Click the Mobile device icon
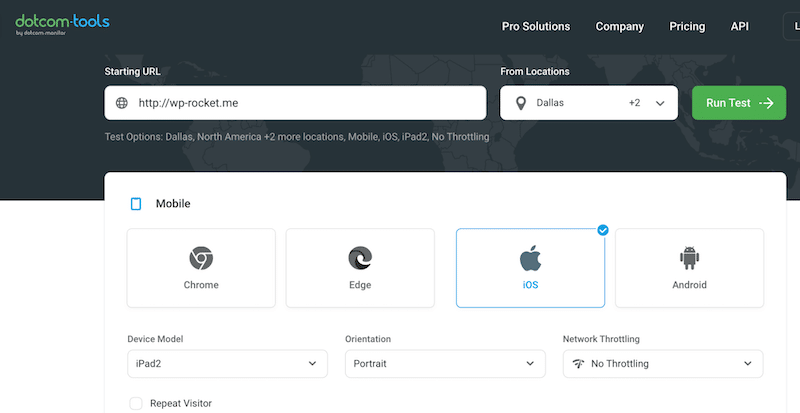The height and width of the screenshot is (413, 800). pyautogui.click(x=136, y=204)
